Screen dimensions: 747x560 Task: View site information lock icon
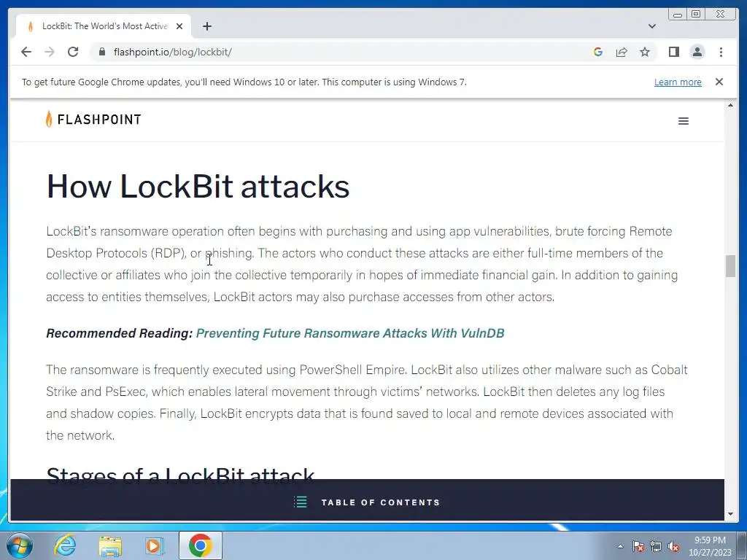coord(102,52)
